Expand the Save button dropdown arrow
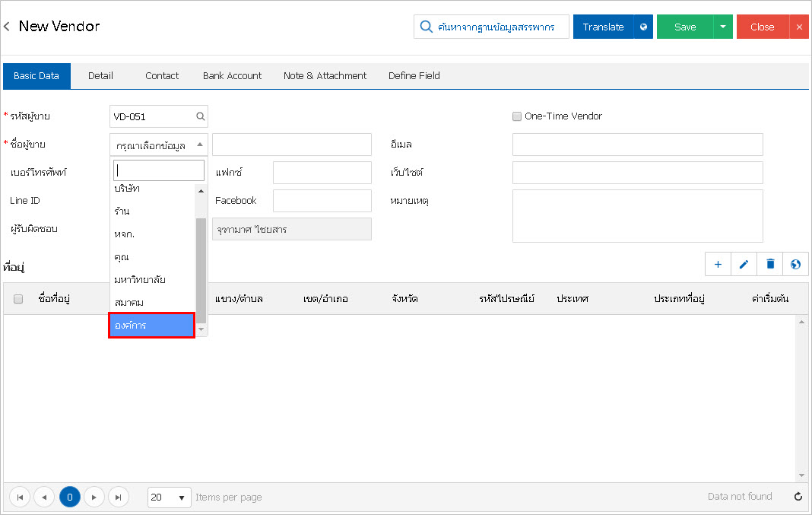The image size is (812, 515). point(723,27)
